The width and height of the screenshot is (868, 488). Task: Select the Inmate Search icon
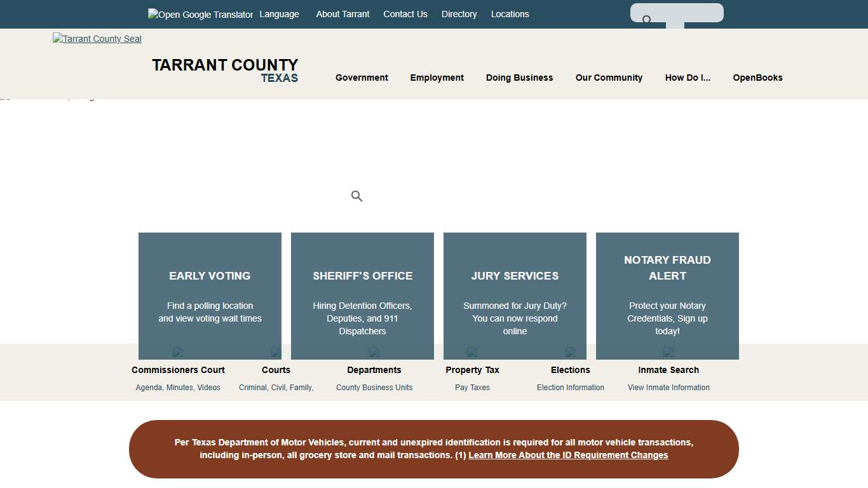pyautogui.click(x=668, y=353)
